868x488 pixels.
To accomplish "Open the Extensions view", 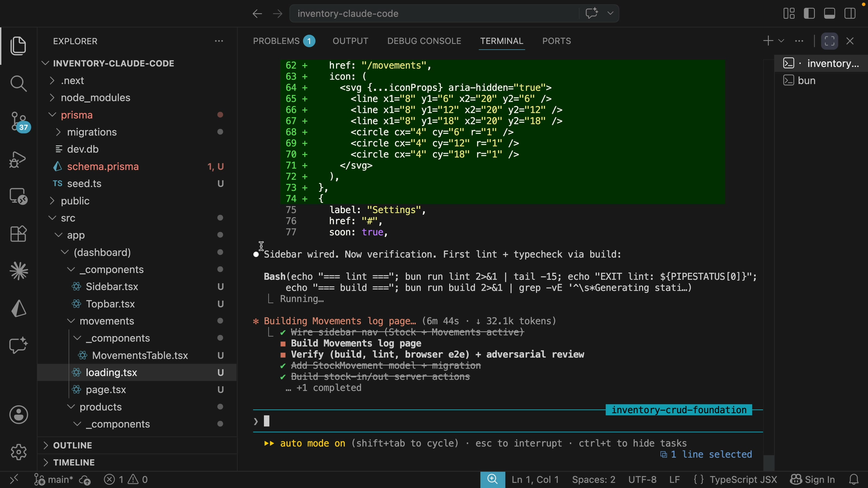I will [18, 234].
